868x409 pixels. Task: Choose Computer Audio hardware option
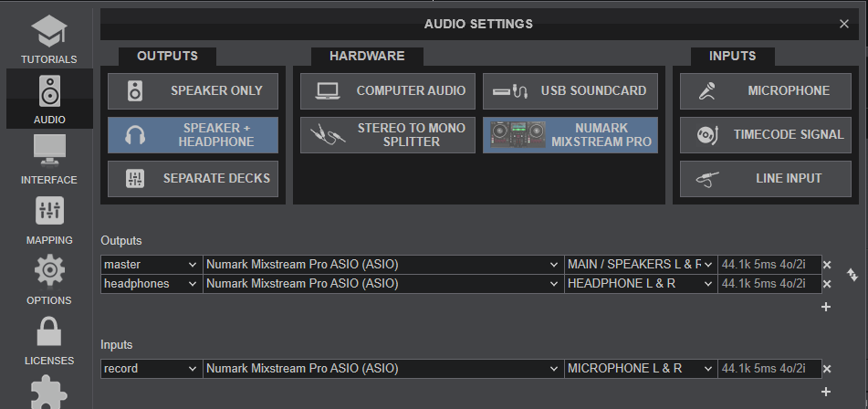pos(388,91)
